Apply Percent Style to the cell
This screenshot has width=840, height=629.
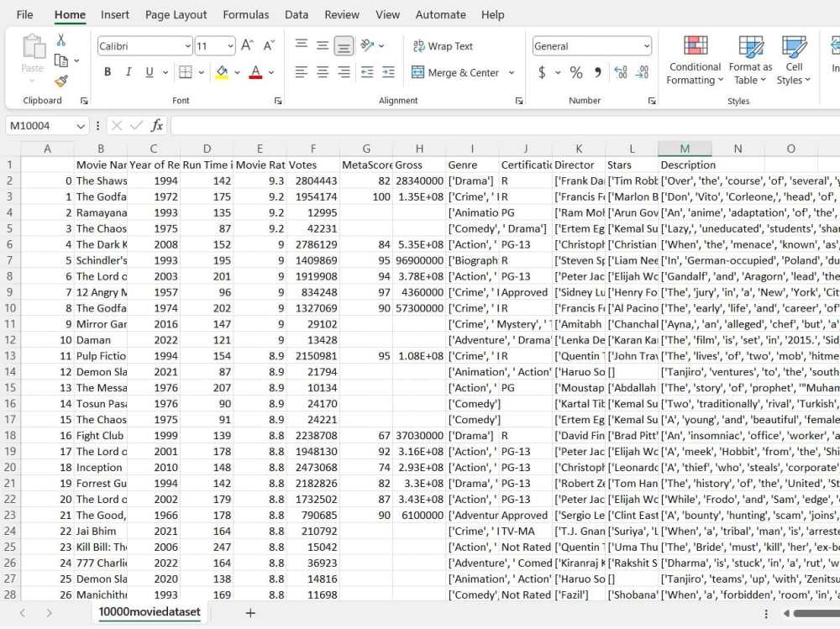tap(576, 72)
